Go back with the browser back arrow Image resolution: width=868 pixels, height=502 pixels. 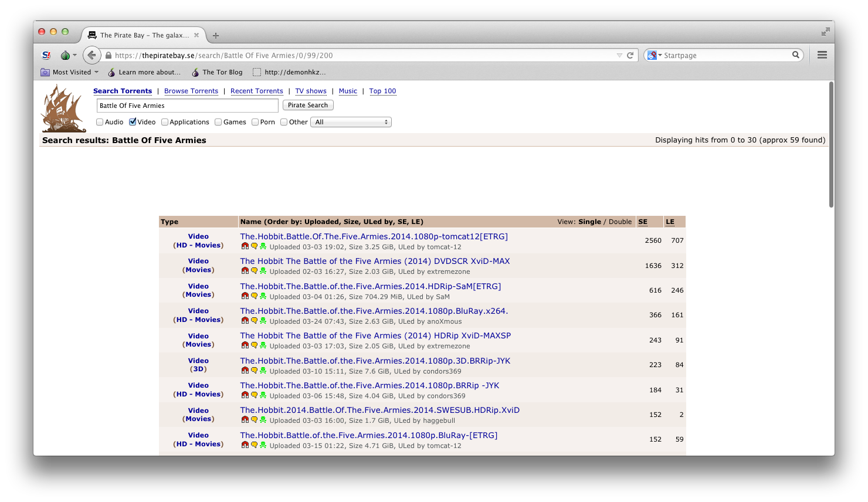coord(91,55)
